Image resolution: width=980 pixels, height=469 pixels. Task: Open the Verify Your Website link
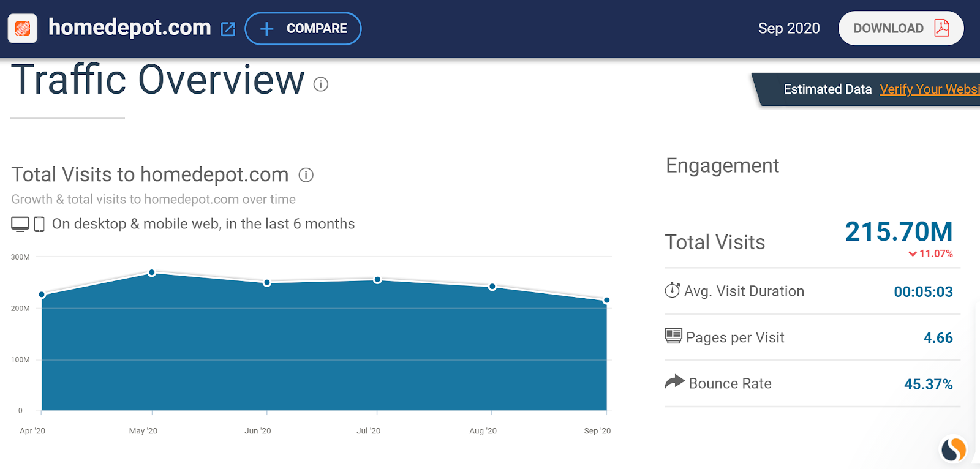[x=930, y=89]
